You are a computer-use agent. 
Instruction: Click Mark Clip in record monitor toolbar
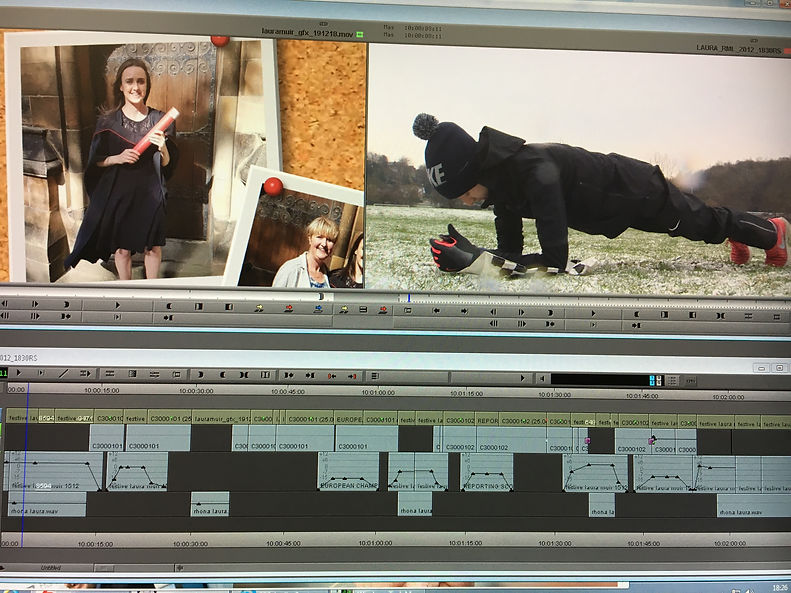[664, 315]
